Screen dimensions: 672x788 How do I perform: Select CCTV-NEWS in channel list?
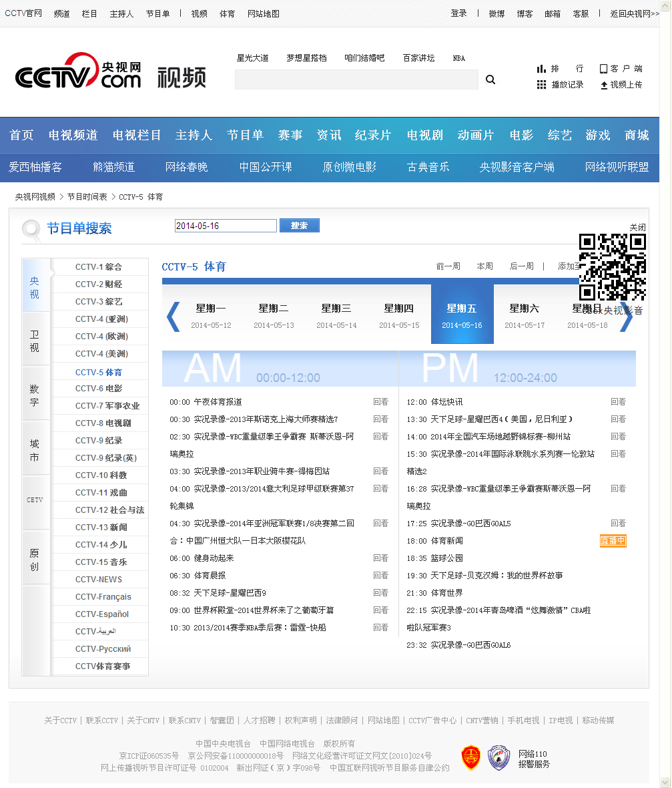coord(99,580)
